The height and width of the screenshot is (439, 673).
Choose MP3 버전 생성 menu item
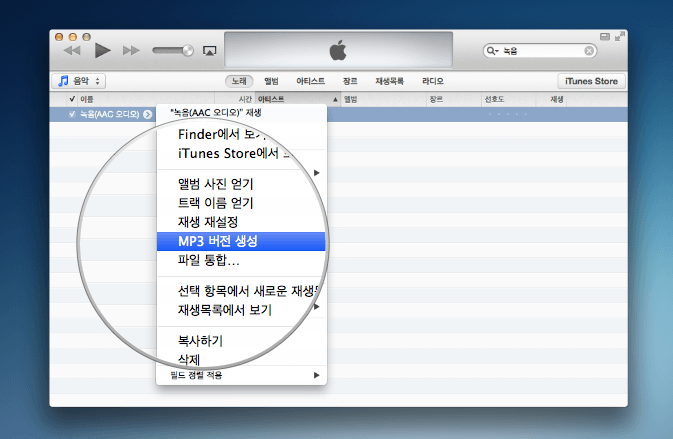(x=241, y=241)
